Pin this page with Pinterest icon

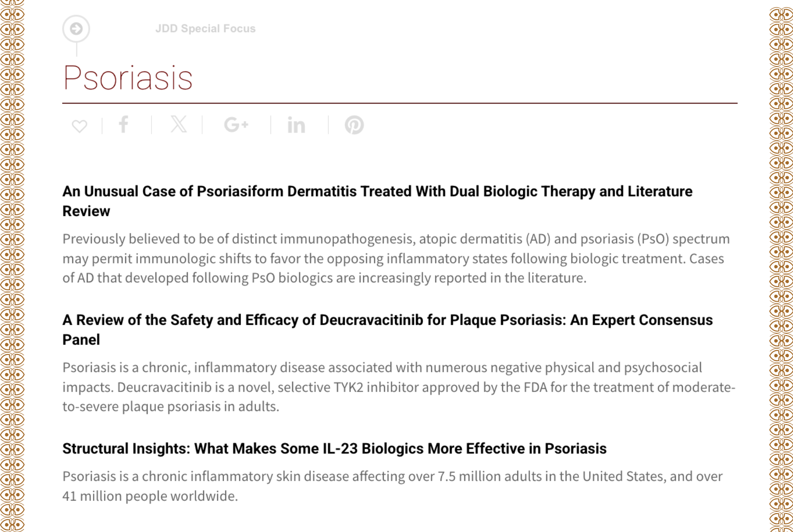354,125
